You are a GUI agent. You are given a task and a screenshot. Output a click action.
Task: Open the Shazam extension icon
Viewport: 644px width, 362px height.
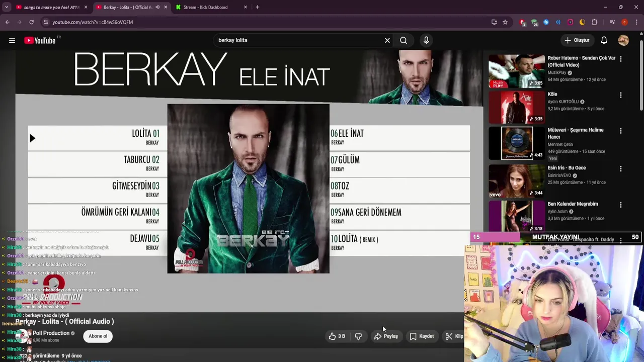(546, 22)
